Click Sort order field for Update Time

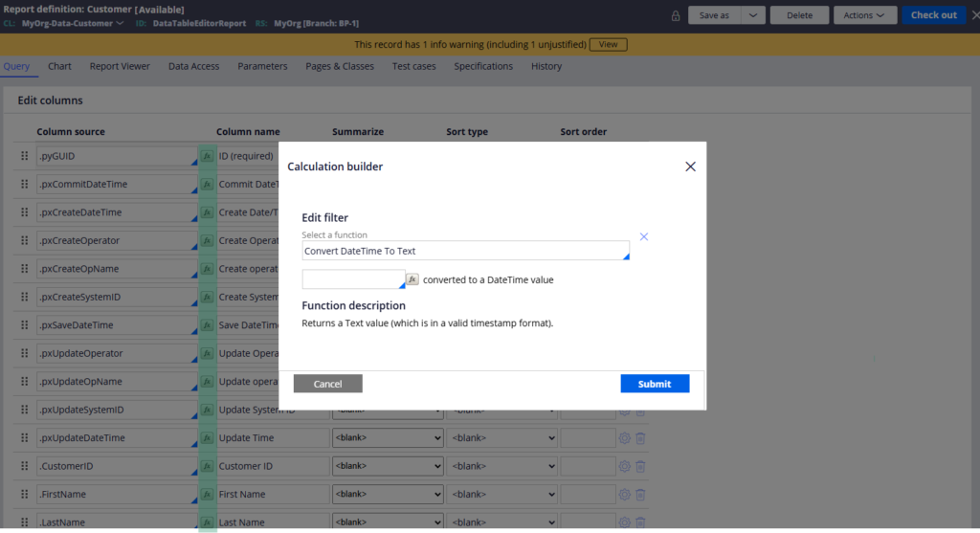589,438
